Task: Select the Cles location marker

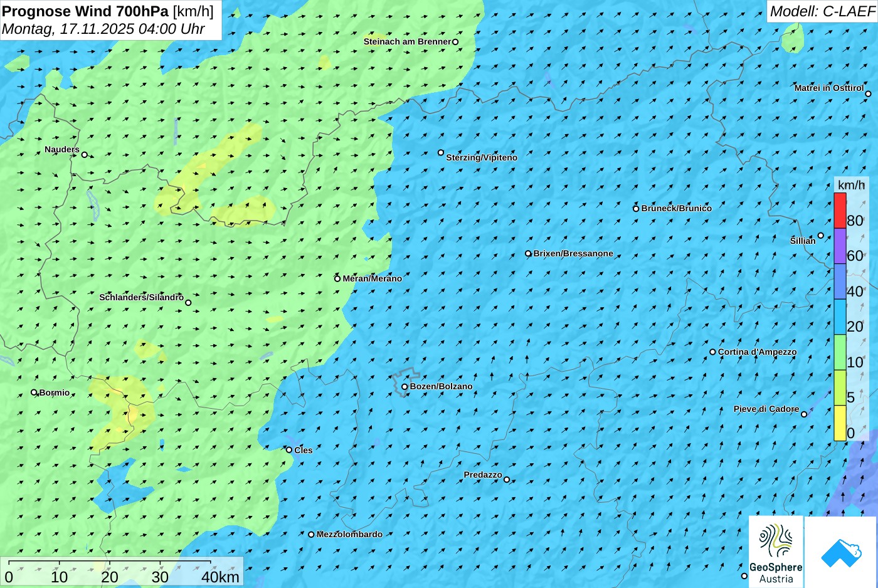Action: pyautogui.click(x=289, y=450)
